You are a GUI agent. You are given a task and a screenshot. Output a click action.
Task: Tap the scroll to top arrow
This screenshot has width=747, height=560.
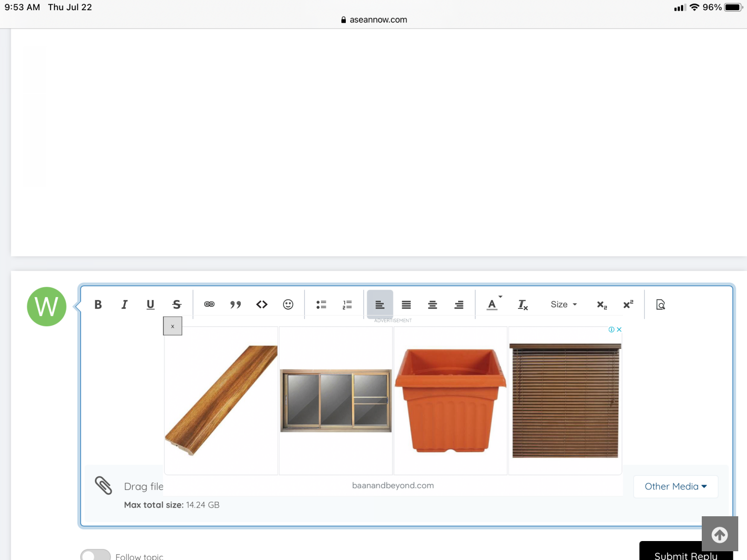coord(719,535)
